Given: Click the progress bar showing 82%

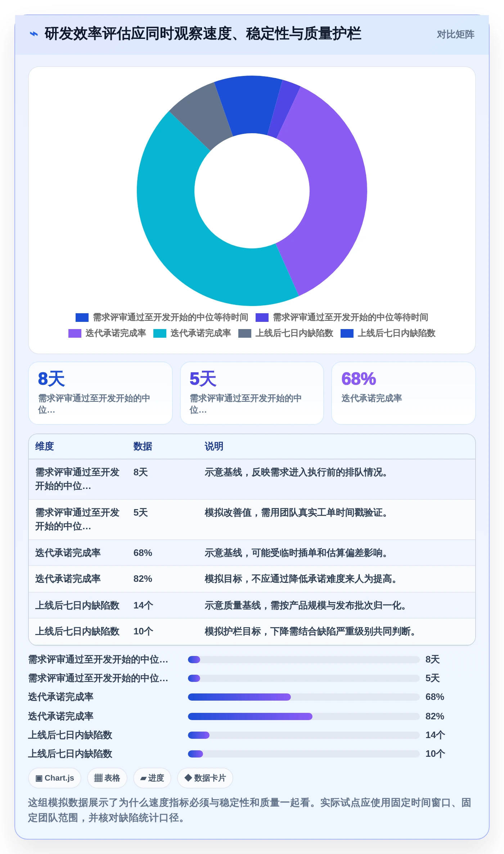Looking at the screenshot, I should [303, 716].
